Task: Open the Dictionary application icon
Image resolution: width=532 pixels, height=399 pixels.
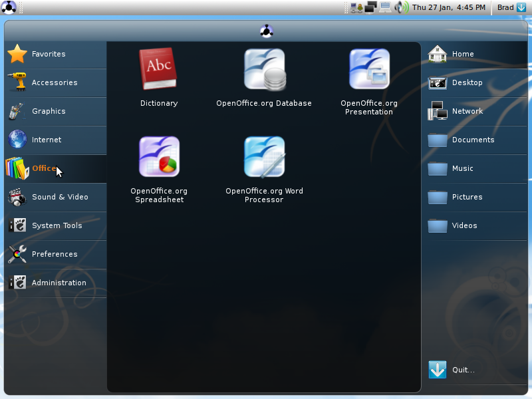Action: pos(158,69)
